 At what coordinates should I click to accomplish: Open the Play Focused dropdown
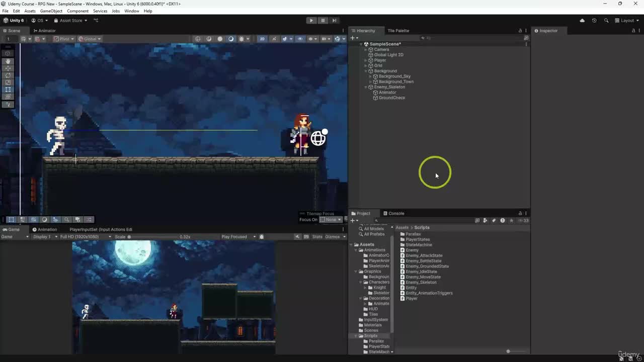click(238, 237)
